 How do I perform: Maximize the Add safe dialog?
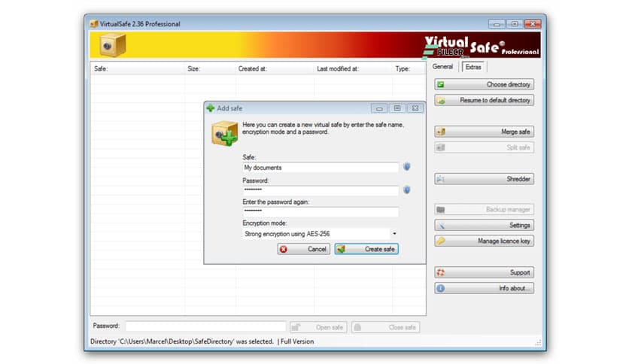point(397,108)
